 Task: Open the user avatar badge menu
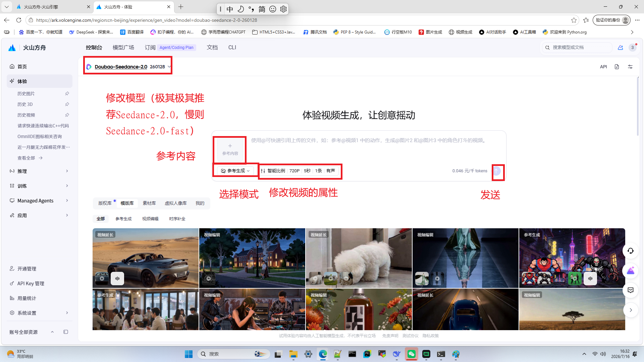(x=633, y=47)
